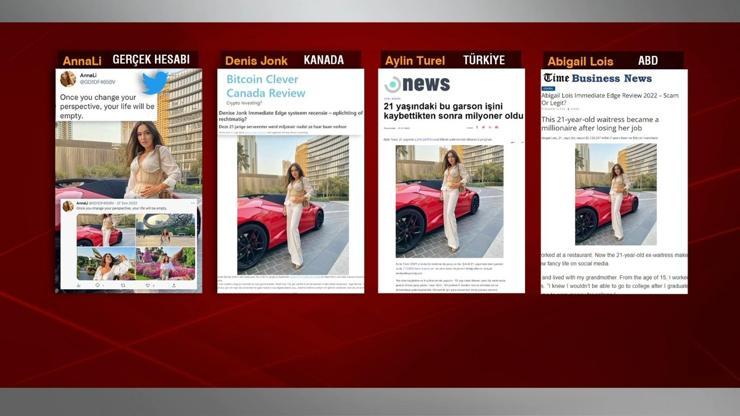
Task: Click the 'Denis Jonk' panel label
Action: [x=256, y=61]
